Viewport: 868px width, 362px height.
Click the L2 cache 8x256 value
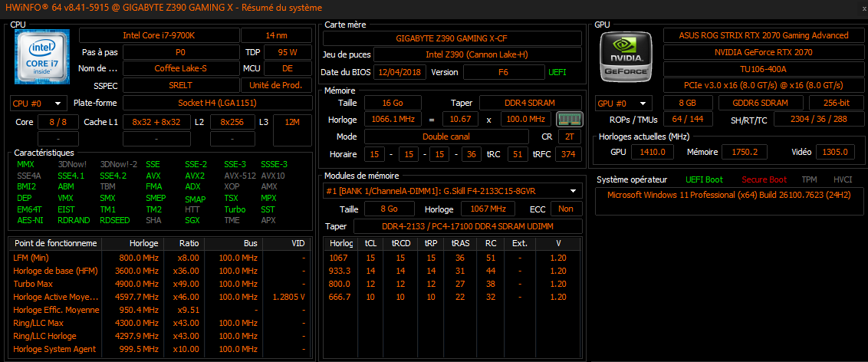coord(232,122)
